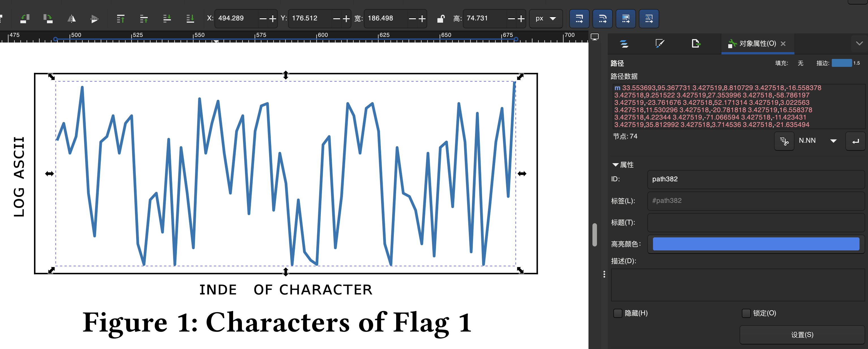Viewport: 868px width, 349px height.
Task: Click the bottom-right corner scale handle
Action: click(x=520, y=270)
